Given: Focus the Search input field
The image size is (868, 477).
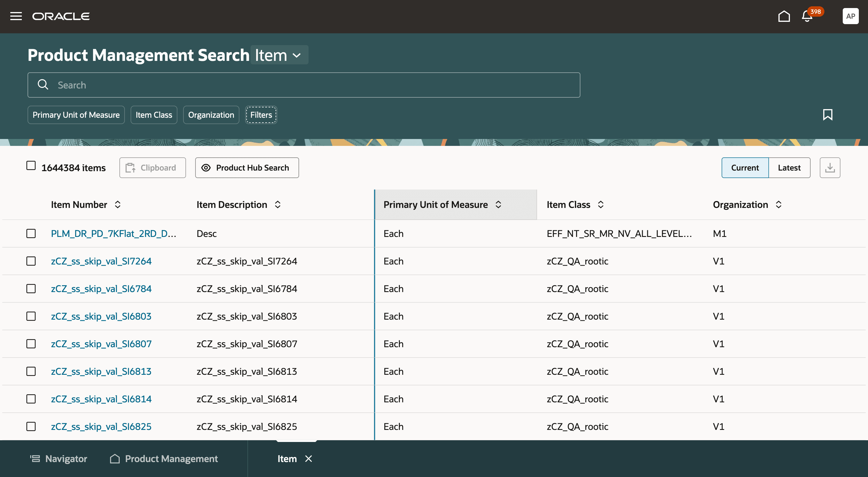Looking at the screenshot, I should pyautogui.click(x=304, y=85).
